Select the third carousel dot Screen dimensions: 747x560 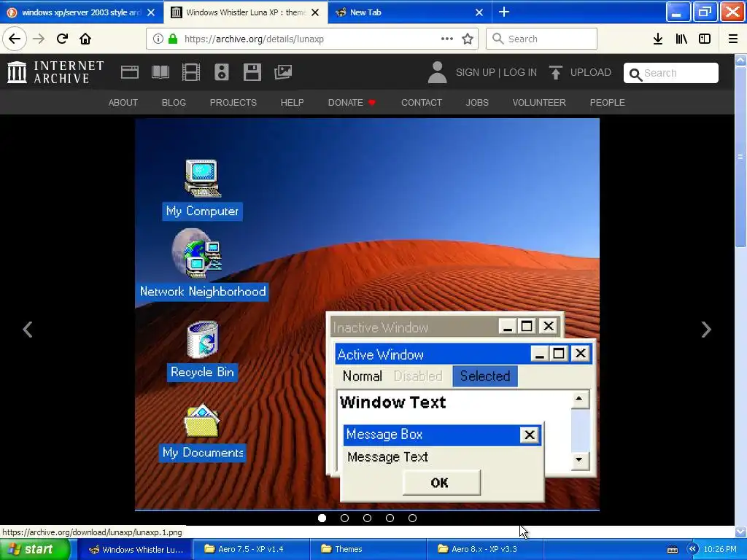pos(368,518)
